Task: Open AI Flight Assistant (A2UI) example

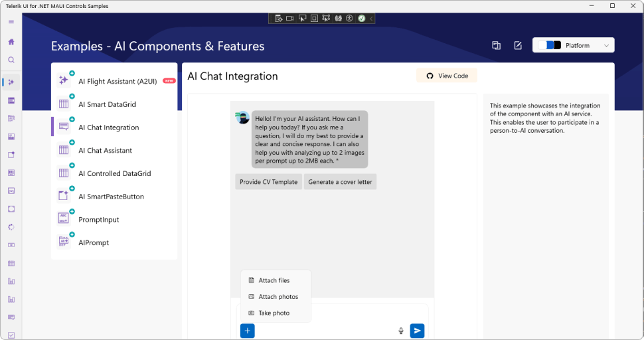Action: click(x=115, y=81)
